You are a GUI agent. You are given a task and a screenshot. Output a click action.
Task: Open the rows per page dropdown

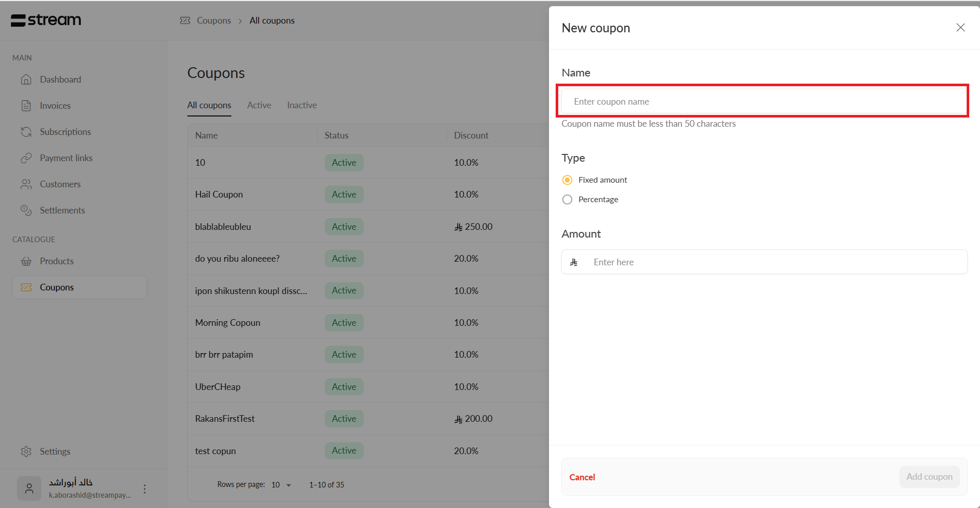click(x=281, y=485)
